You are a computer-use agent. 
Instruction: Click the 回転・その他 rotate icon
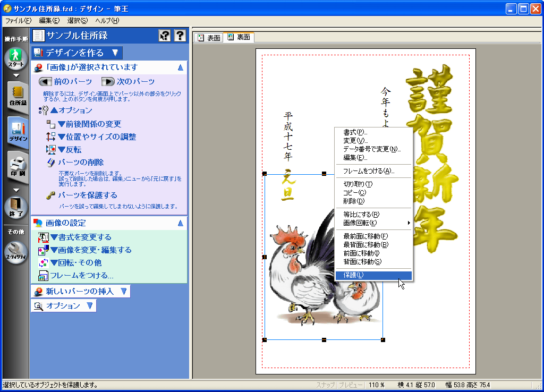click(44, 263)
